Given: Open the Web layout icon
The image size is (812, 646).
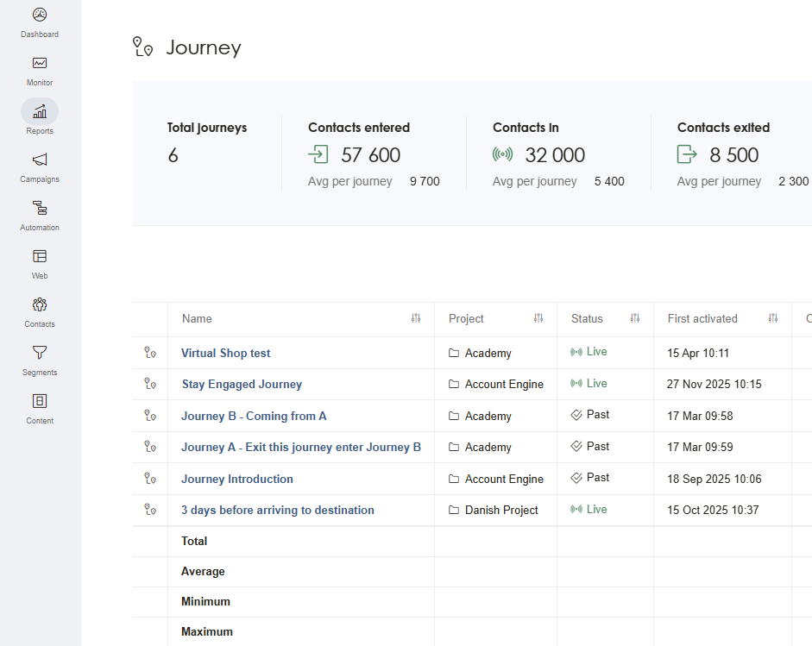Looking at the screenshot, I should (40, 256).
